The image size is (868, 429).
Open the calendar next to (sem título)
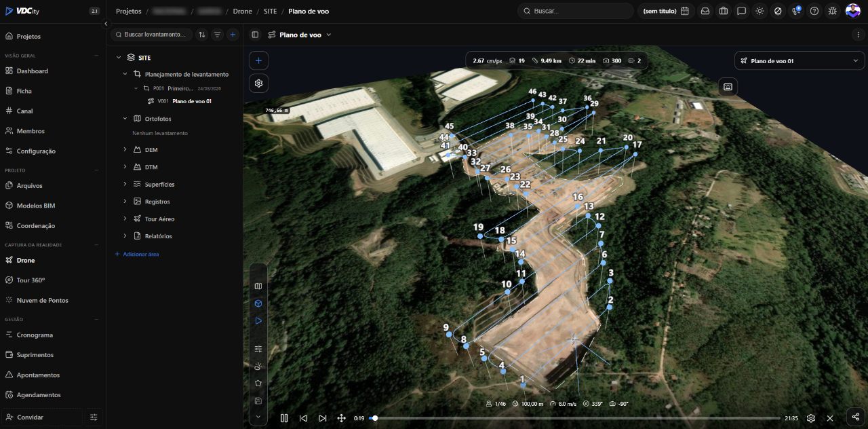point(684,11)
